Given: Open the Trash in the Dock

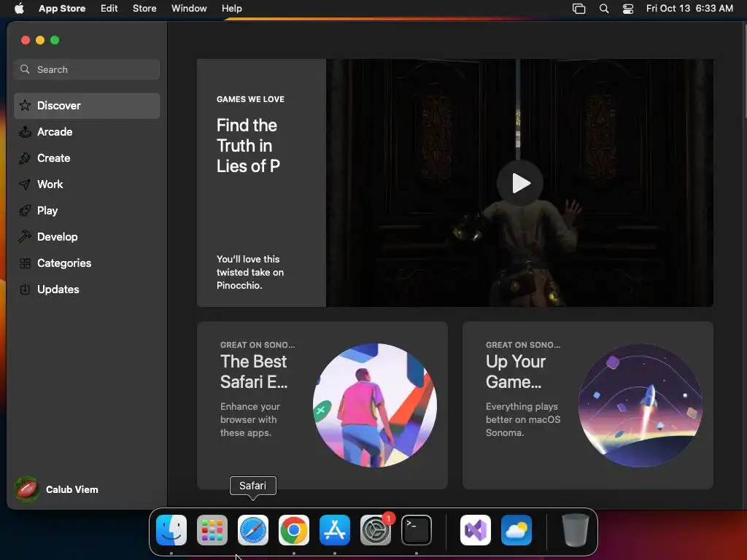Looking at the screenshot, I should pyautogui.click(x=576, y=529).
